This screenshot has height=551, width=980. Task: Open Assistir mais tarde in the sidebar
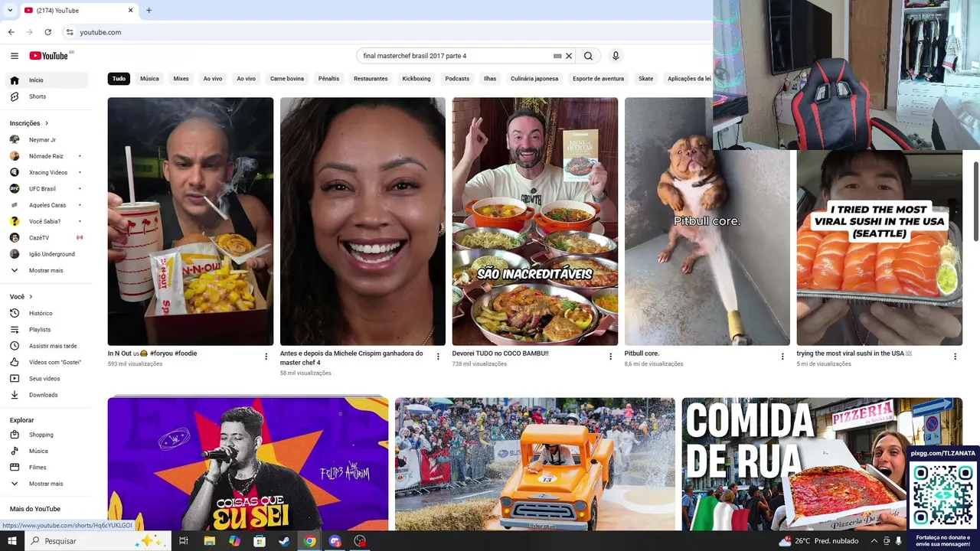47,346
